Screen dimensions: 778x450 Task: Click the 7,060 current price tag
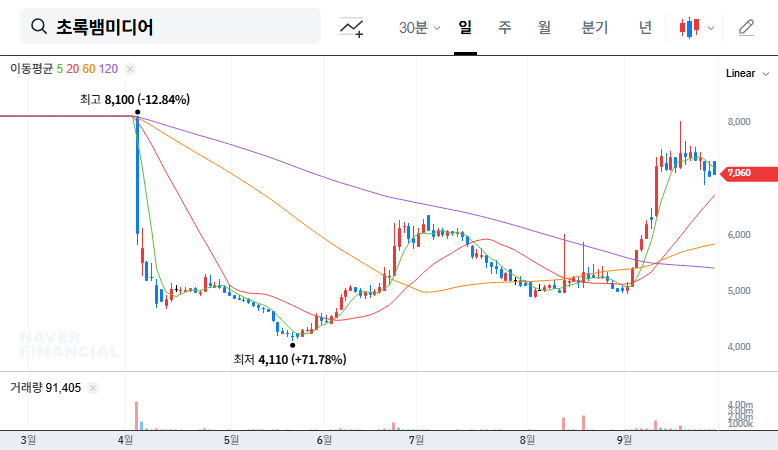click(751, 173)
